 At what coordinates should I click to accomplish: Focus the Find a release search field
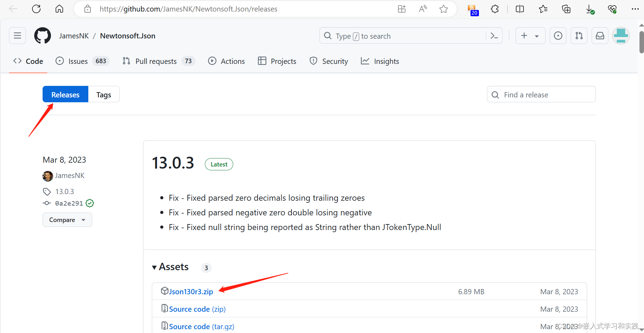tap(541, 94)
